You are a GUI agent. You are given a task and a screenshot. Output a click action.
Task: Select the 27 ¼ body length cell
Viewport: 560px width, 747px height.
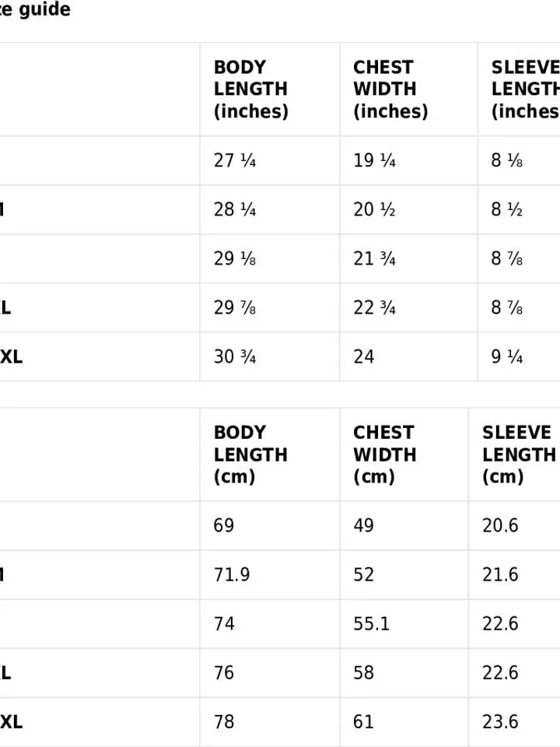pos(270,160)
